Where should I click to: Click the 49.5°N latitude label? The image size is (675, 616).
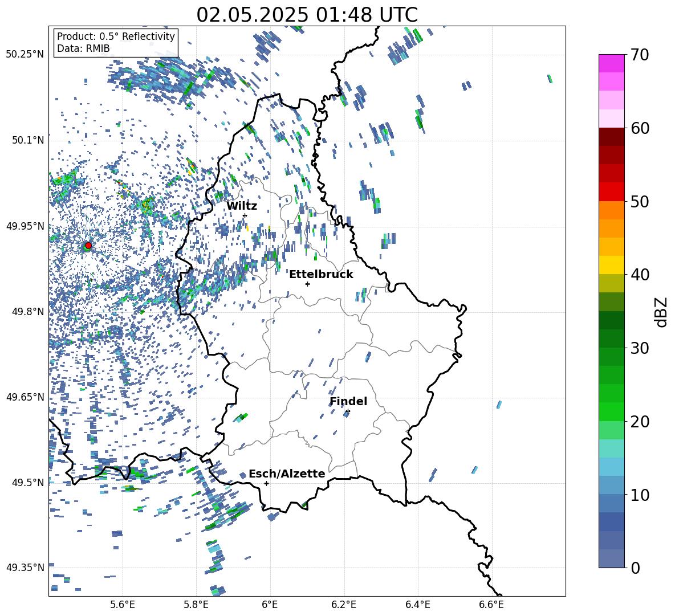click(29, 483)
